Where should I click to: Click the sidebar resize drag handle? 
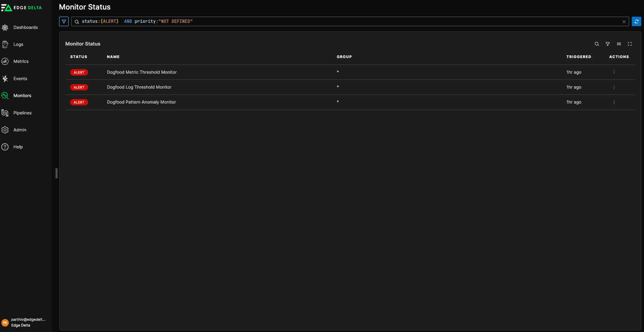pyautogui.click(x=56, y=173)
